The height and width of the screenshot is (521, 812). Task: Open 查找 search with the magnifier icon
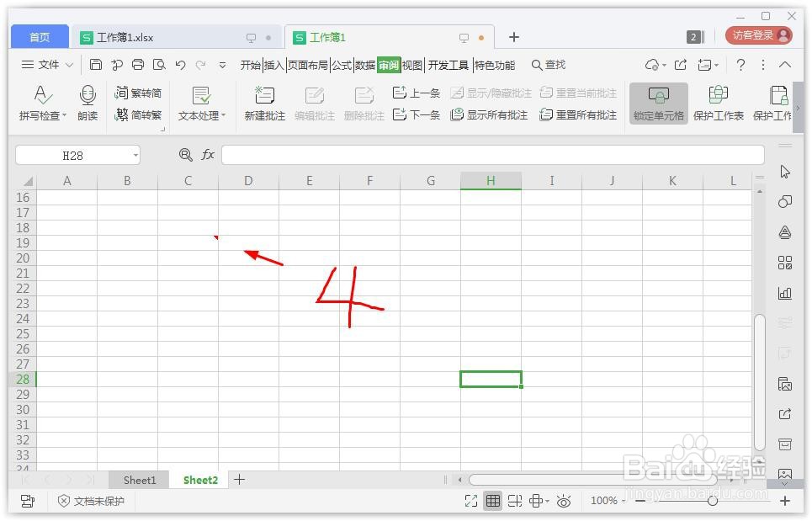[x=548, y=64]
